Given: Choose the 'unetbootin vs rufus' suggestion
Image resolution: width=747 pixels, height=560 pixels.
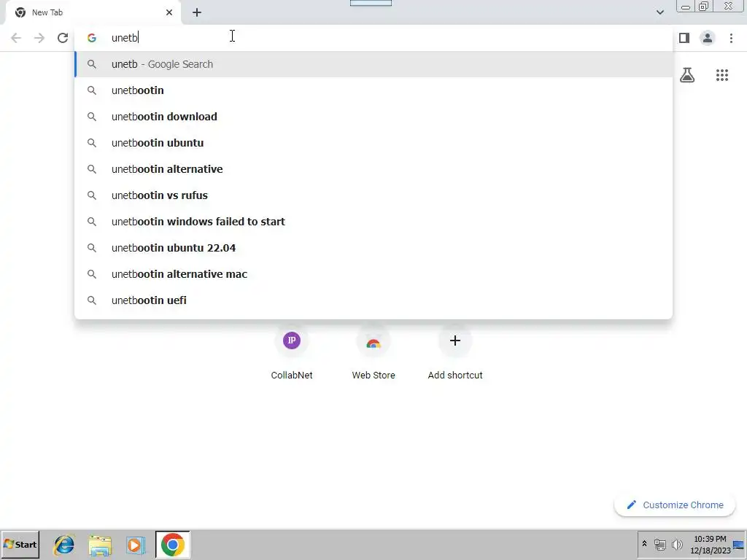Looking at the screenshot, I should (x=374, y=195).
